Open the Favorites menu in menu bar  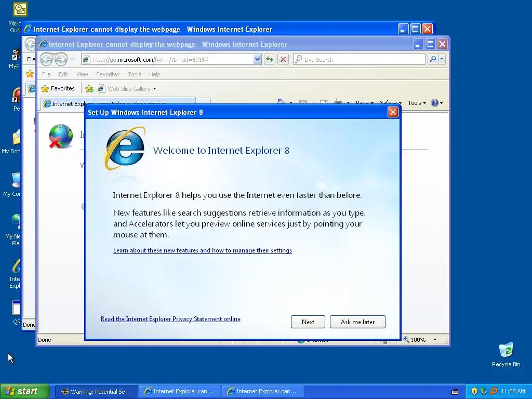point(108,74)
